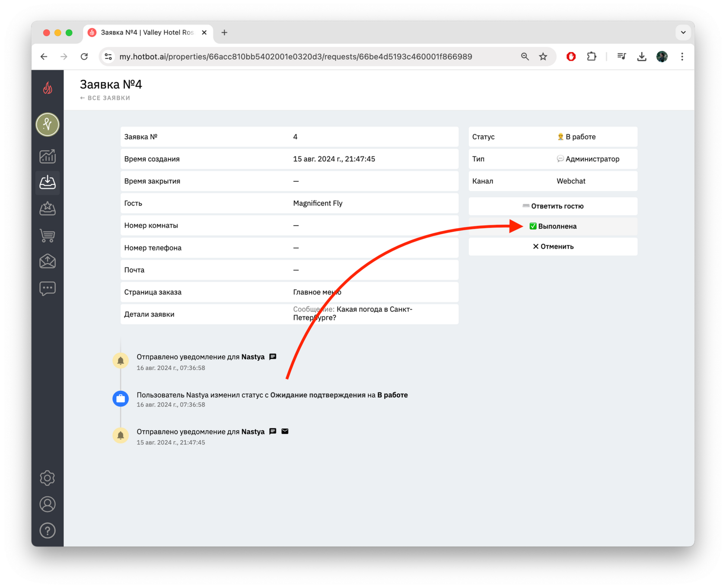Click email icon beside last Nastya notification
The width and height of the screenshot is (726, 588).
[285, 431]
